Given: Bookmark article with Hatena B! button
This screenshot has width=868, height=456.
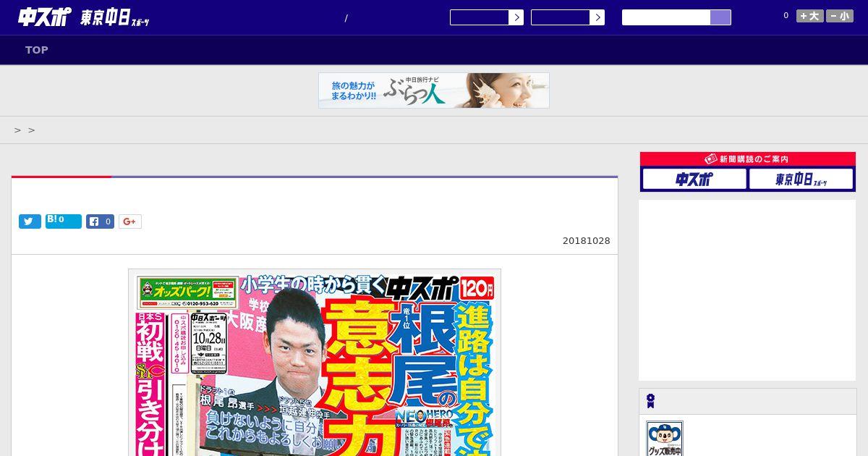Looking at the screenshot, I should pos(64,221).
